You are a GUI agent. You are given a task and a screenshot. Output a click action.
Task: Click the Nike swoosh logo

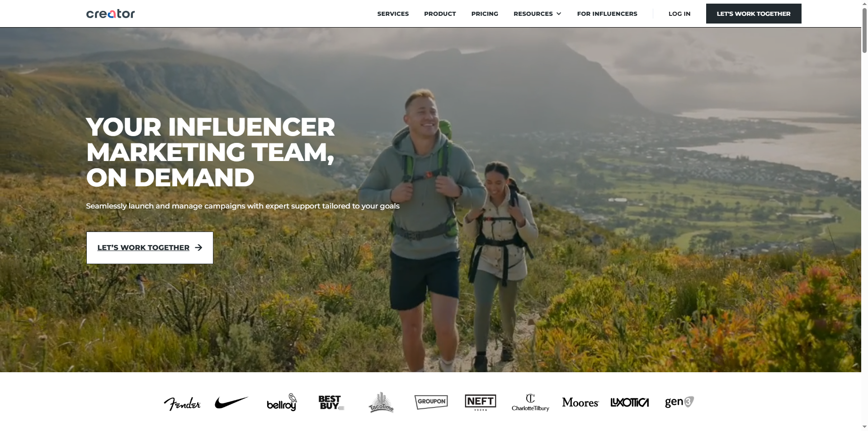(x=231, y=402)
